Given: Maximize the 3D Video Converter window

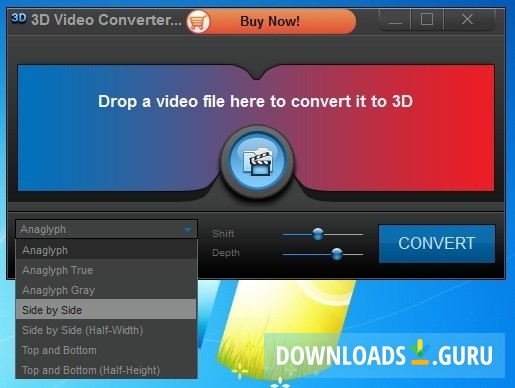Looking at the screenshot, I should (427, 20).
